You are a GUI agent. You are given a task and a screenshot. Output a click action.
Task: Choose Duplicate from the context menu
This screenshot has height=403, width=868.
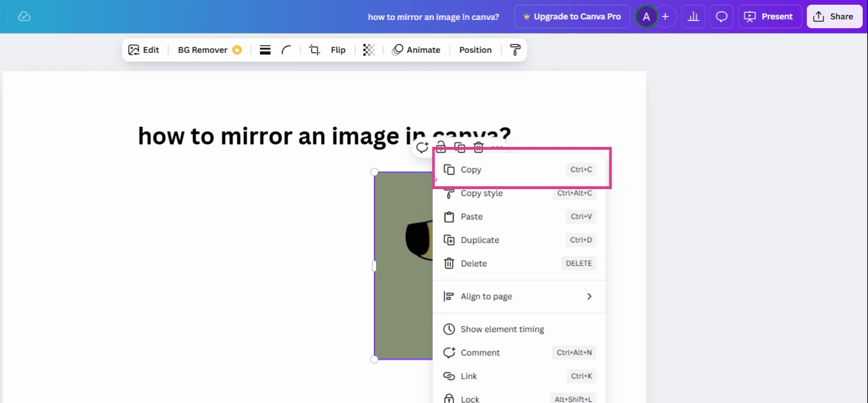point(520,240)
